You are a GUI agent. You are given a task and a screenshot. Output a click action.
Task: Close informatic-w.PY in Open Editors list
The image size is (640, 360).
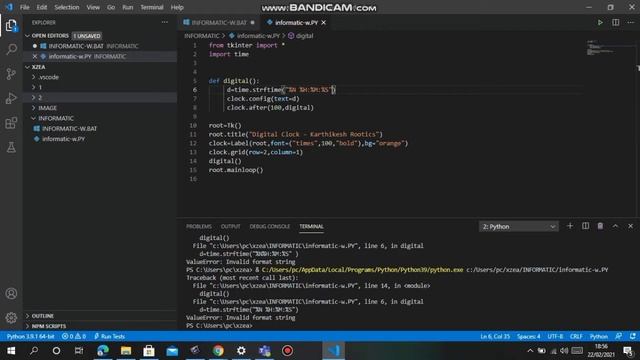35,56
